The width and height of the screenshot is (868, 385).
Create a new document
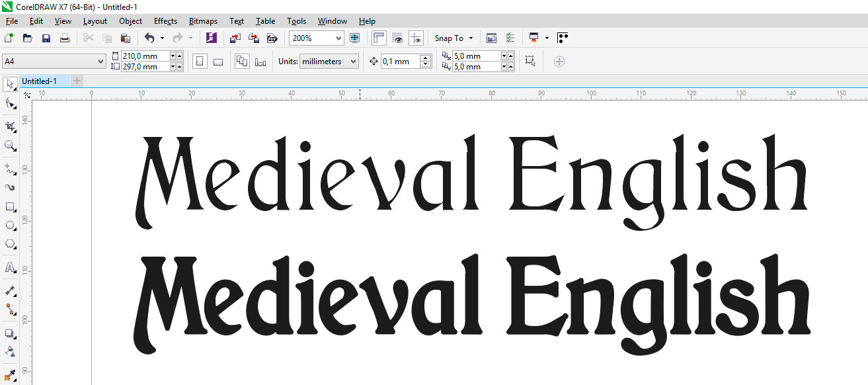[x=9, y=38]
